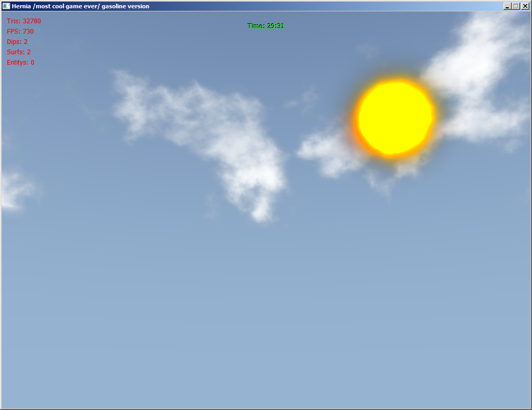Viewport: 532px width, 410px height.
Task: Click the red 'Tris: 32780' counter
Action: click(24, 21)
